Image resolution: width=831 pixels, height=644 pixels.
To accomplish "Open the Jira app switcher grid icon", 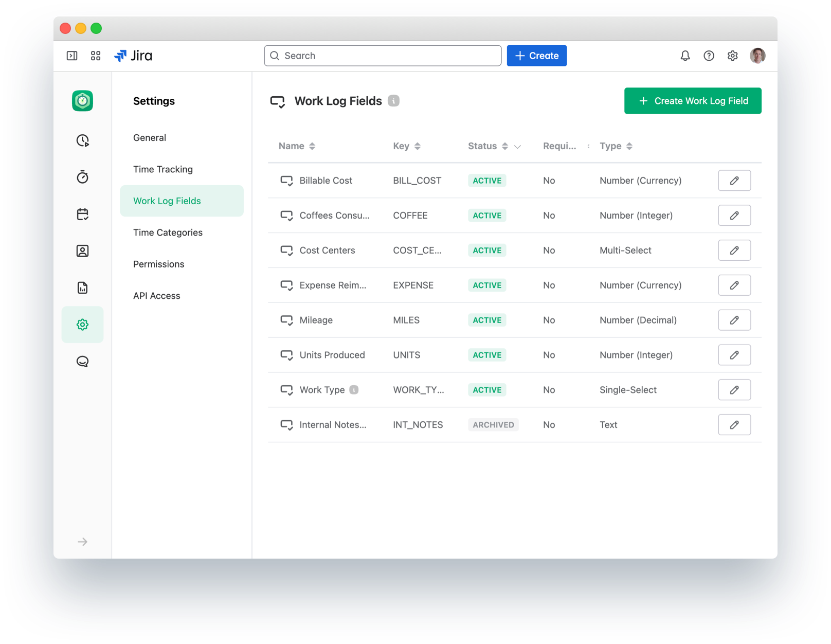I will [x=96, y=56].
